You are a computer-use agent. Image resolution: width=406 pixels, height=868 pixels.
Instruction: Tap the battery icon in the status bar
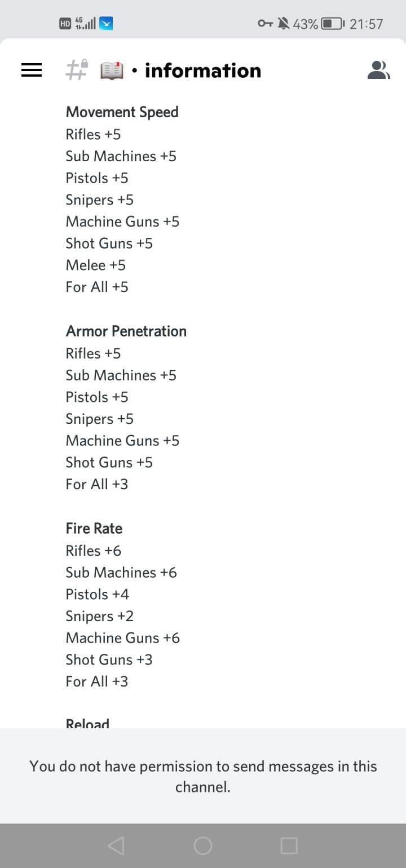point(333,24)
